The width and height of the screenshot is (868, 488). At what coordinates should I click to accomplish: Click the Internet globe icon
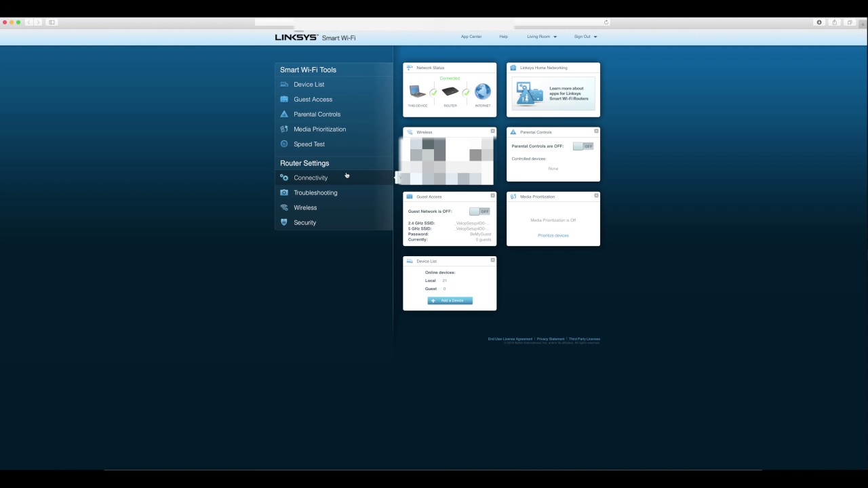[483, 91]
